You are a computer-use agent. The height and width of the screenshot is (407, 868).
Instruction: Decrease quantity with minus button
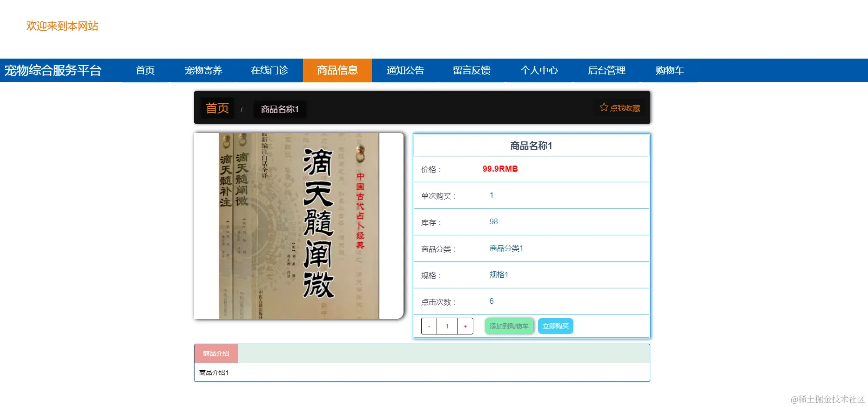point(429,326)
